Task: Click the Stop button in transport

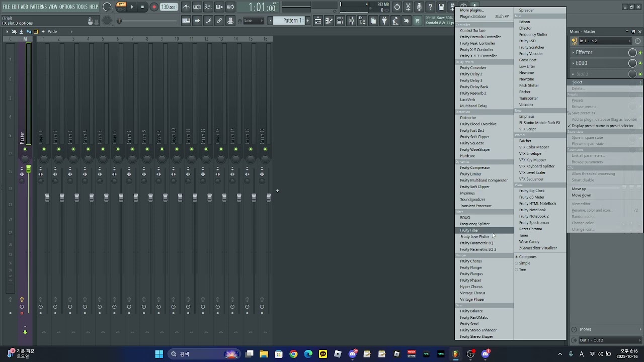Action: (142, 7)
